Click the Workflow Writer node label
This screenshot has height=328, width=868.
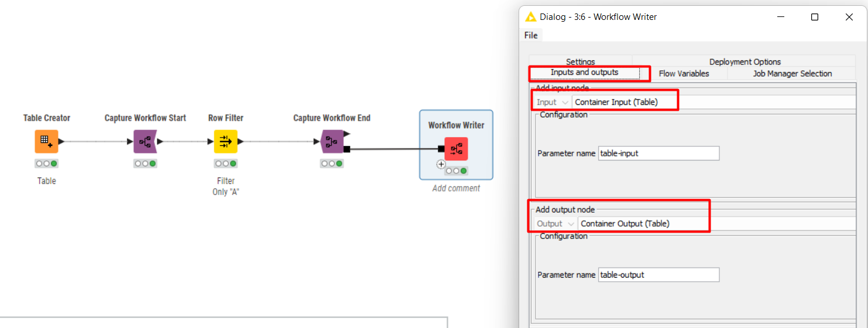tap(456, 125)
